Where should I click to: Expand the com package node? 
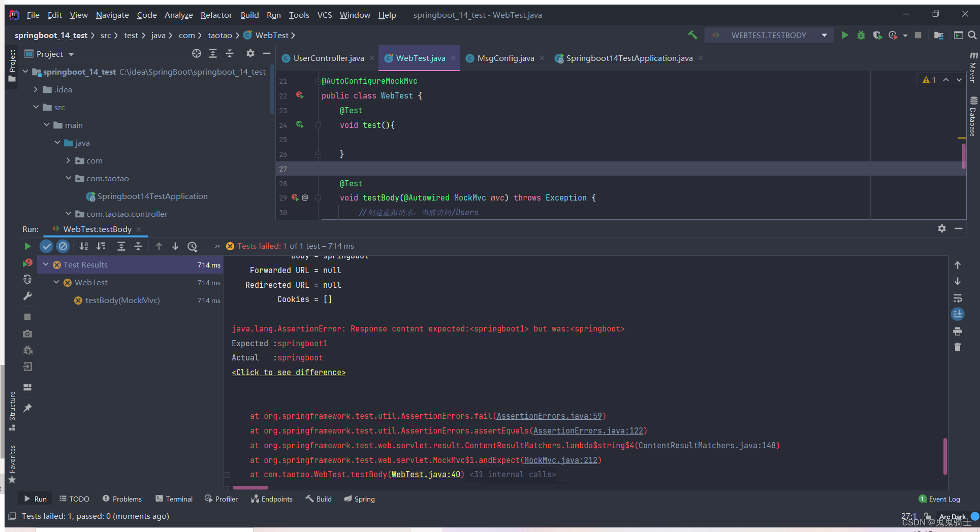tap(68, 160)
